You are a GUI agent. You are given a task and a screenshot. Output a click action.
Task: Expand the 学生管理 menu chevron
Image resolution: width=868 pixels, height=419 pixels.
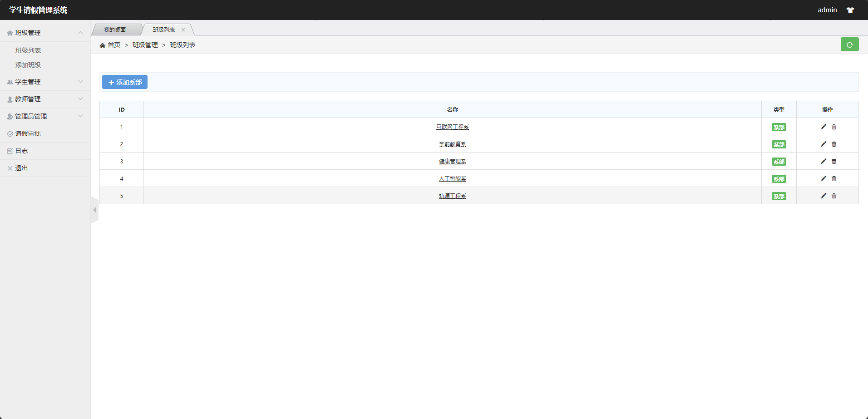[x=80, y=82]
